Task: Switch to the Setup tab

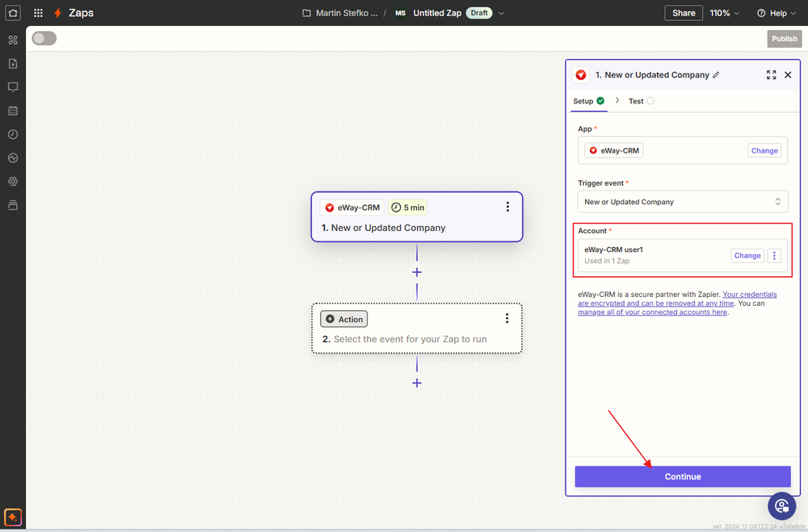Action: tap(588, 101)
